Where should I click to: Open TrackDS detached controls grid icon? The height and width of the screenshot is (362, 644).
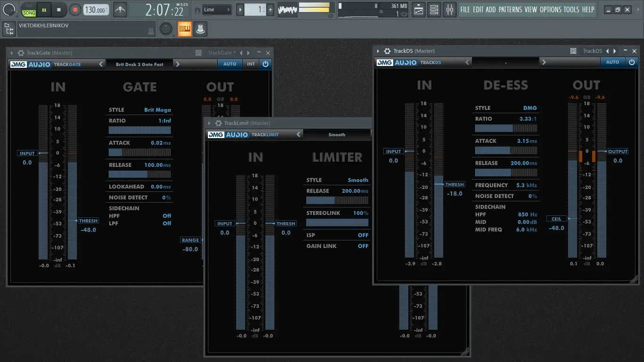[x=573, y=51]
